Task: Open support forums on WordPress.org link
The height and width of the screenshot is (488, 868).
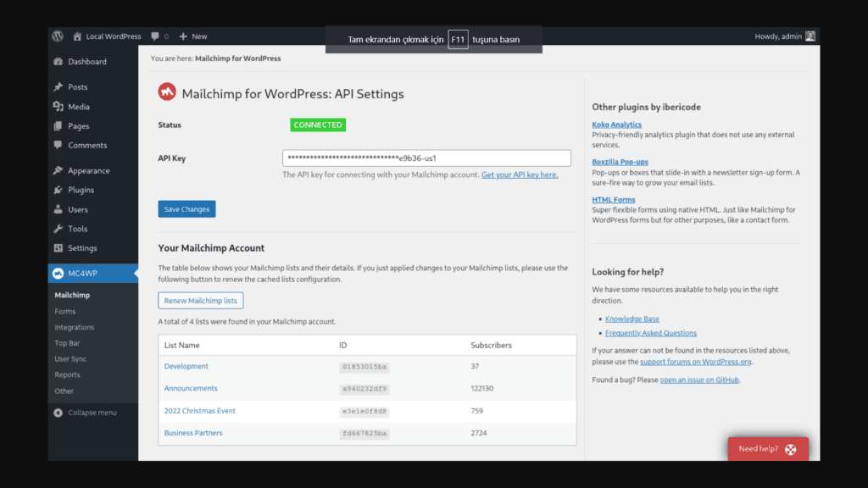Action: pos(695,362)
